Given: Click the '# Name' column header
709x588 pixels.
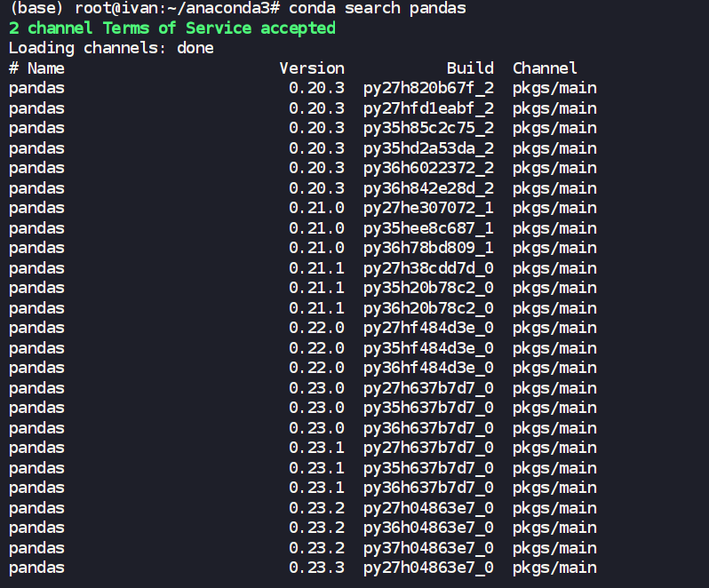Looking at the screenshot, I should pyautogui.click(x=36, y=68).
